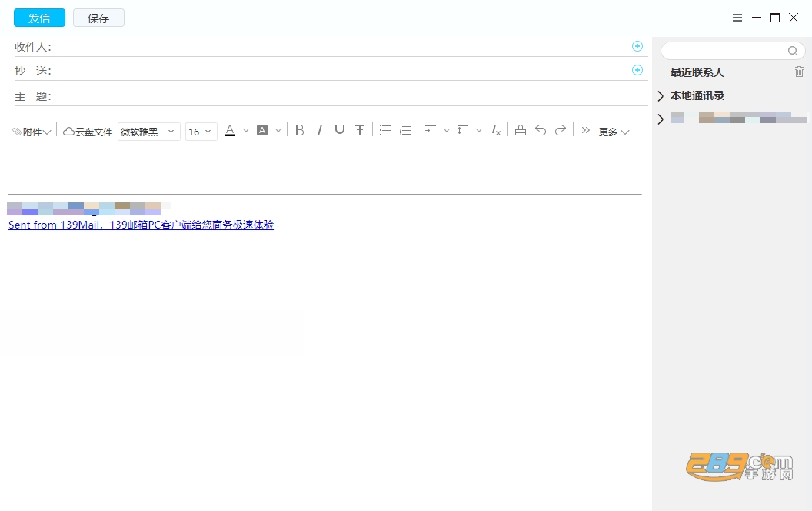Click the 保存 save draft button
This screenshot has height=511, width=812.
coord(98,18)
